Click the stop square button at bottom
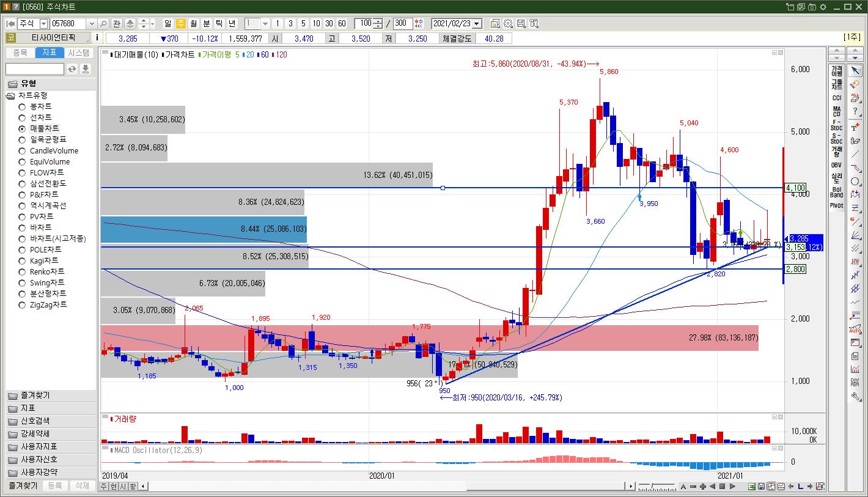 tap(722, 487)
